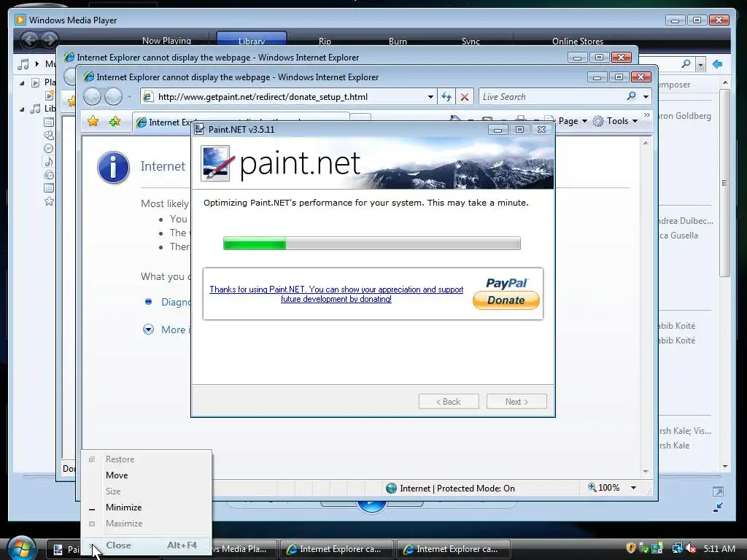Click the Internet Explorer address bar URL

pyautogui.click(x=263, y=97)
